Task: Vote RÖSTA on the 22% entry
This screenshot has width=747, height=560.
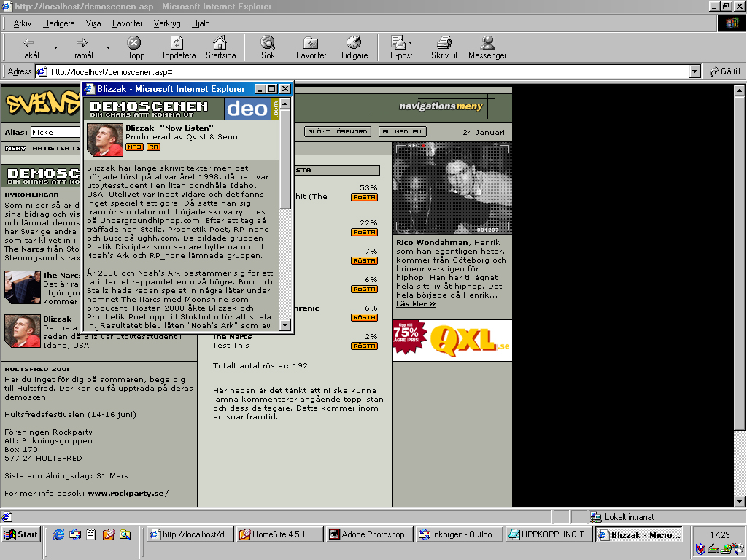Action: 365,233
